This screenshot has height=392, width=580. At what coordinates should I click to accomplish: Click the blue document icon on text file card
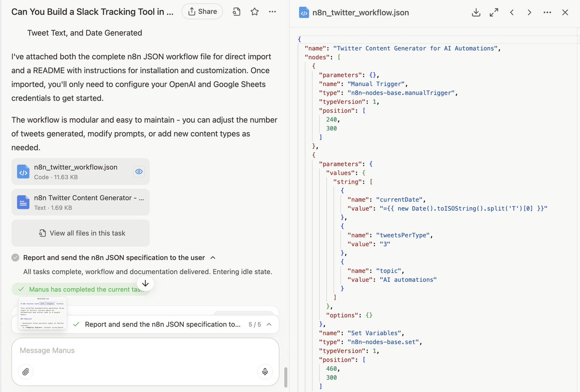click(23, 202)
